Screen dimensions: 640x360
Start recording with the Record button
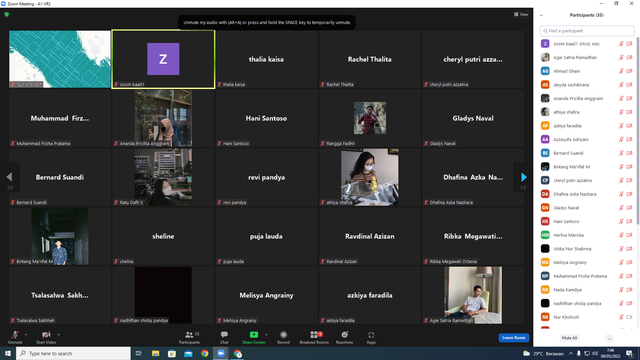283,337
